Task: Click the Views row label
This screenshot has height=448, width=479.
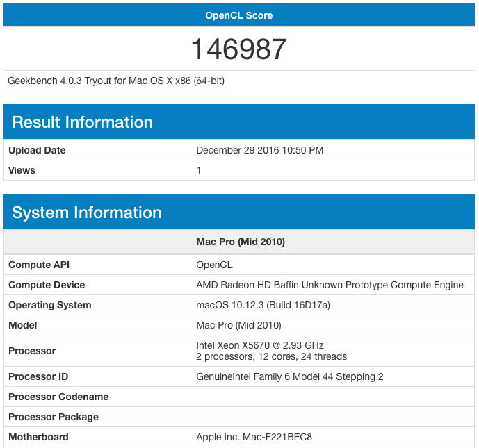Action: (22, 170)
